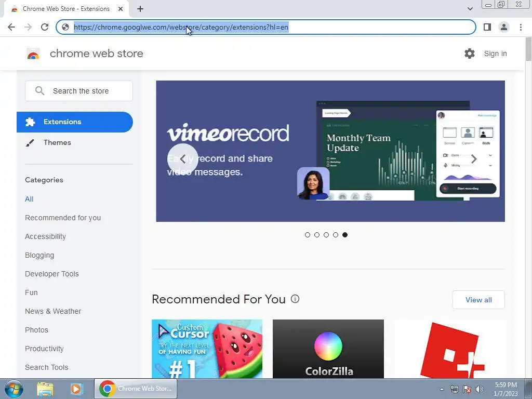This screenshot has width=532, height=399.
Task: Select the Extensions sidebar item
Action: (75, 122)
